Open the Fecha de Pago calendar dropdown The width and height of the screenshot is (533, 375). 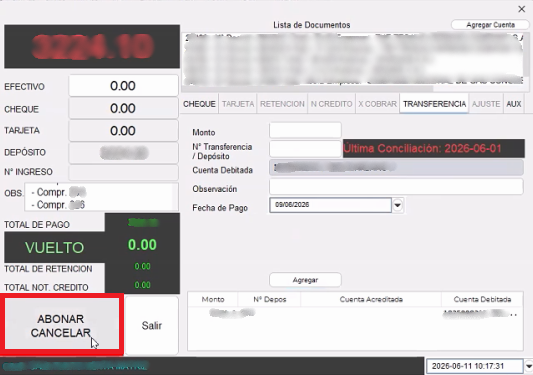click(397, 205)
